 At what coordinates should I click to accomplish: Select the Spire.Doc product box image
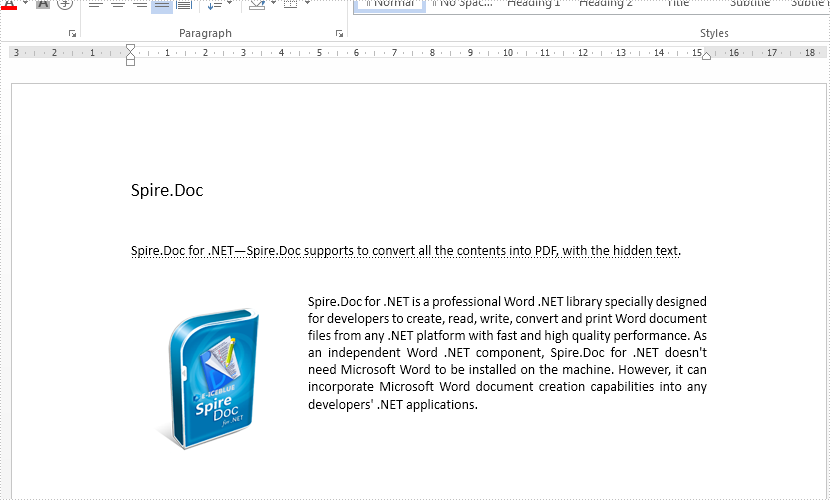click(x=208, y=379)
